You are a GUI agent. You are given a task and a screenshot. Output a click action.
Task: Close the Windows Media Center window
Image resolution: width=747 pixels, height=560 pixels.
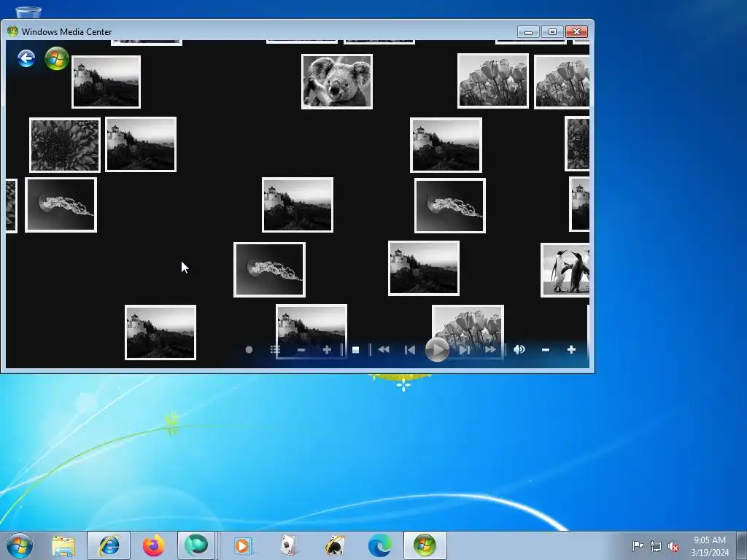pyautogui.click(x=576, y=32)
